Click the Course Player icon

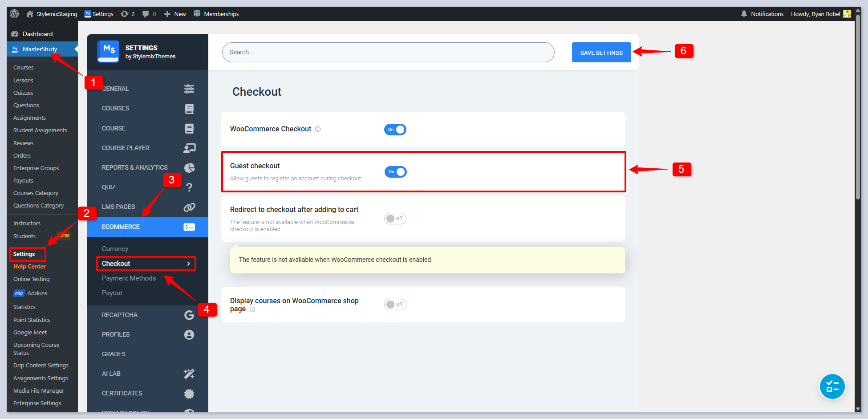189,148
